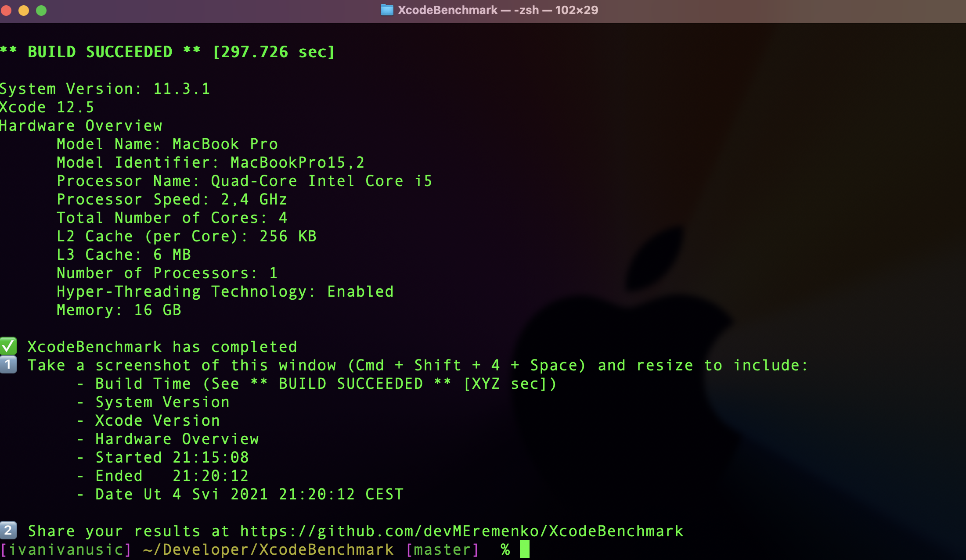Click the Started 21:15:08 timestamp
This screenshot has width=966, height=560.
[172, 458]
